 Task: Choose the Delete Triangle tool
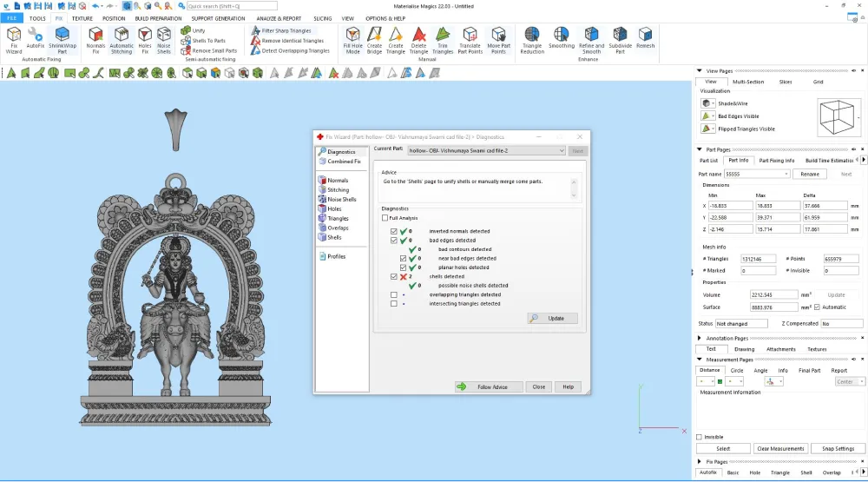pos(419,41)
